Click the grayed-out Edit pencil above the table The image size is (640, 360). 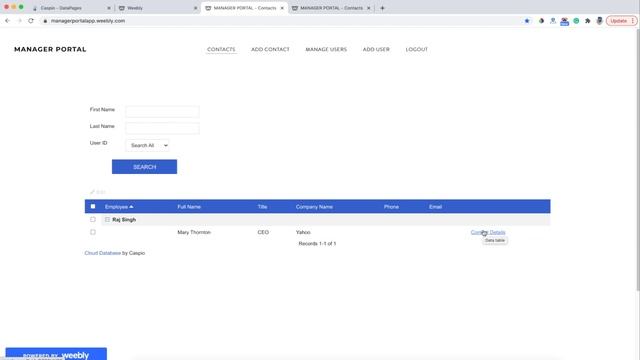pos(98,192)
